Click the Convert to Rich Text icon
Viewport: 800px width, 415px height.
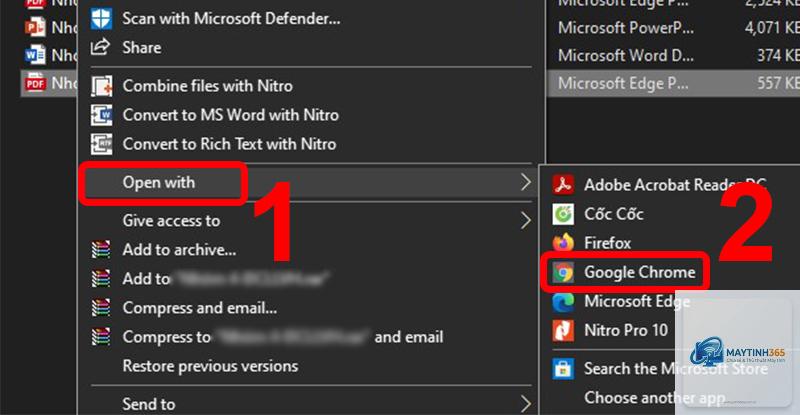[x=102, y=144]
